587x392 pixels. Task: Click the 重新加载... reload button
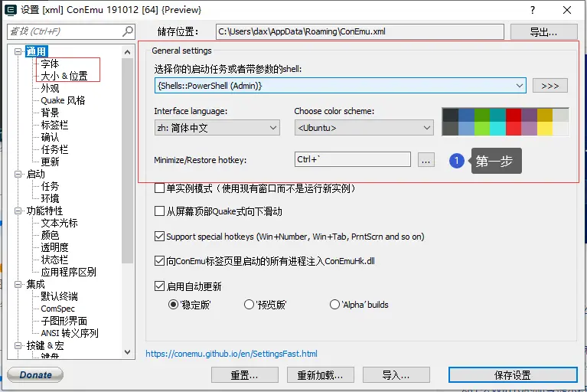[320, 375]
